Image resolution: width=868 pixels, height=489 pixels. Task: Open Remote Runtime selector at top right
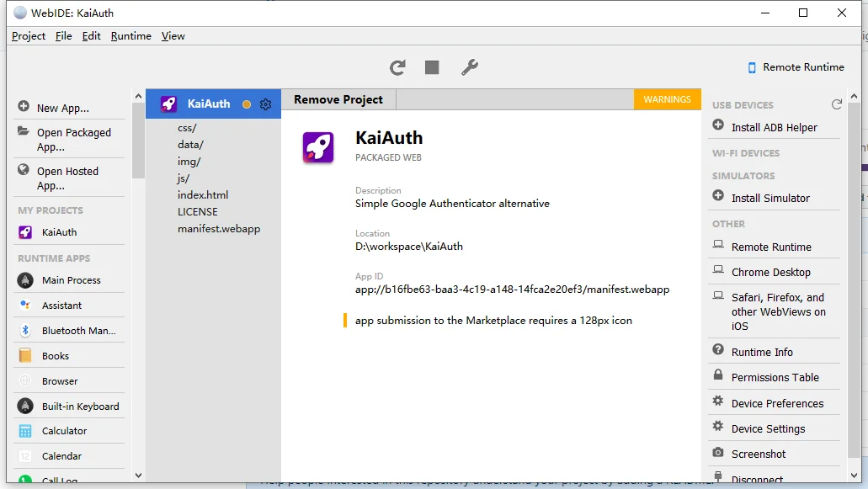796,67
